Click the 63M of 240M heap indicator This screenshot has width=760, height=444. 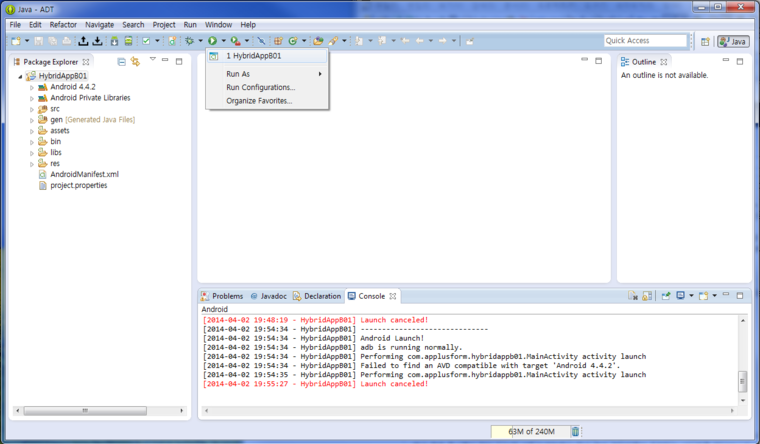531,431
